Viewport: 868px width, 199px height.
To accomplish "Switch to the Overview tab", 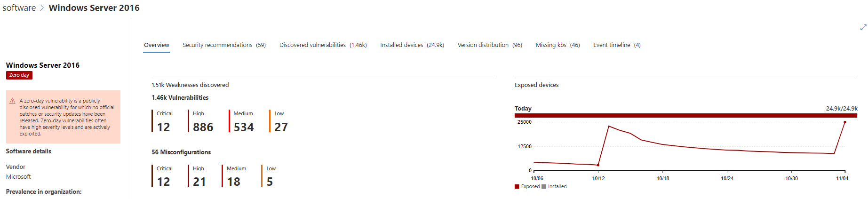I will (x=156, y=45).
